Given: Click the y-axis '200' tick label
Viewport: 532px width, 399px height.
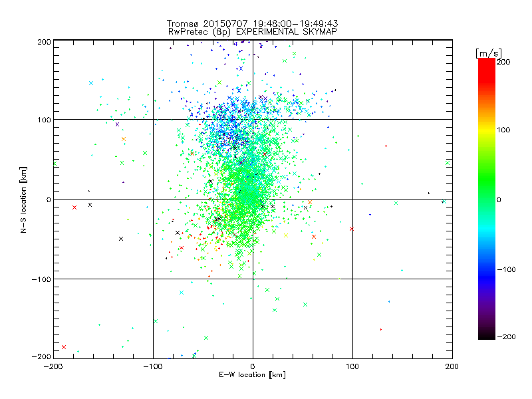Looking at the screenshot, I should point(44,42).
